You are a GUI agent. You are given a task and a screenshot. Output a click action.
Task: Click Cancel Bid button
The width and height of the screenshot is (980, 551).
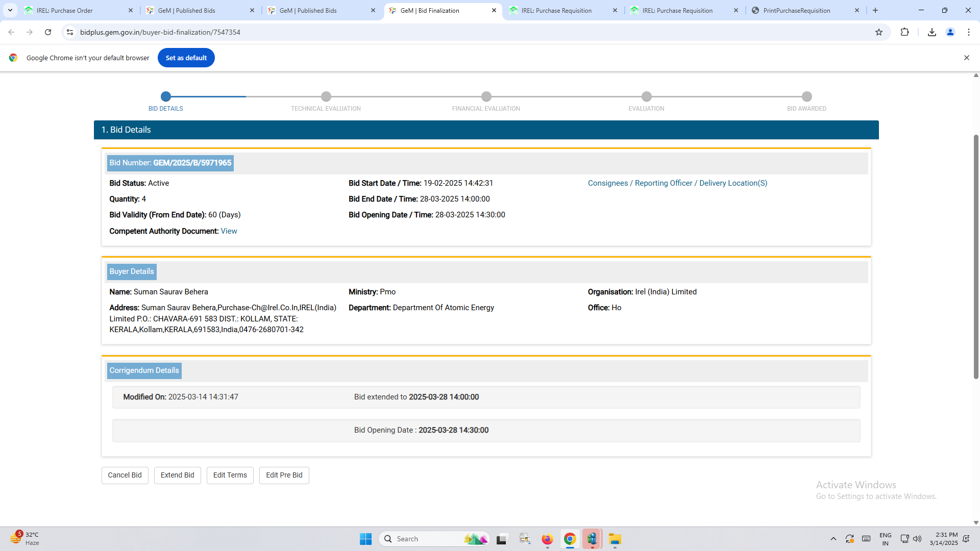point(125,475)
